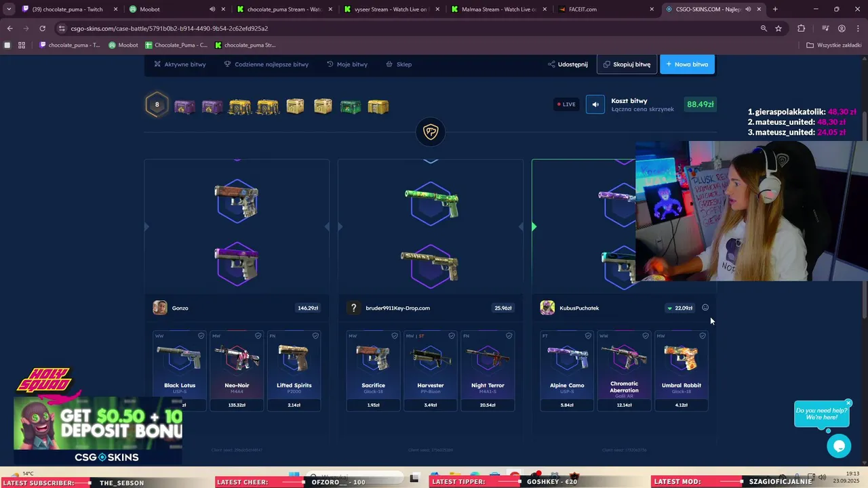Open Chrome extensions puzzle icon
This screenshot has height=488, width=868.
click(x=802, y=28)
